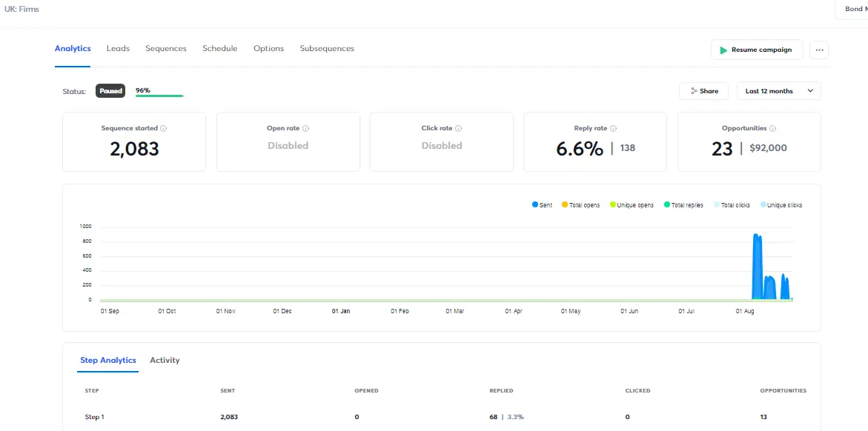
Task: Click the $92,000 opportunities value
Action: (769, 148)
